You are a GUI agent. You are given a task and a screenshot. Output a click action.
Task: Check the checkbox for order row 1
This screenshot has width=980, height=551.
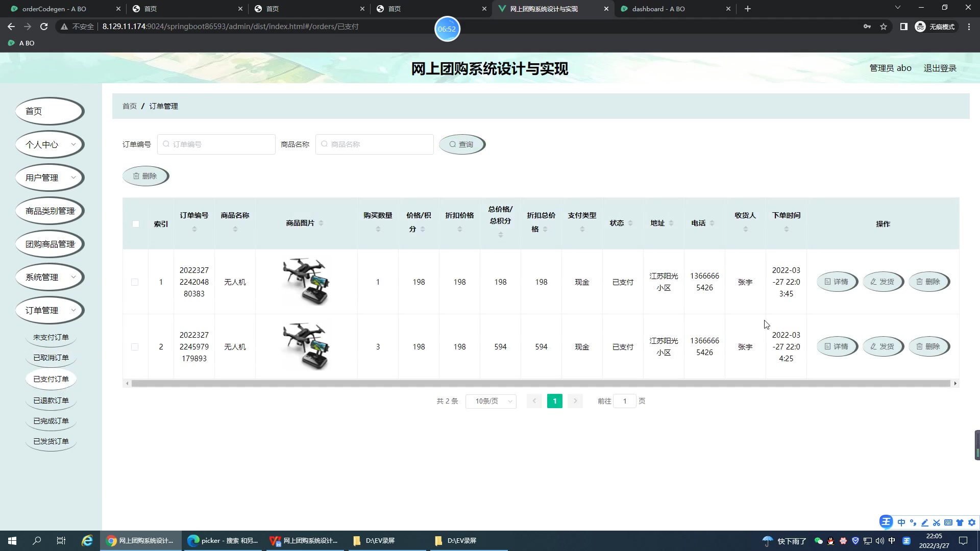pos(135,282)
